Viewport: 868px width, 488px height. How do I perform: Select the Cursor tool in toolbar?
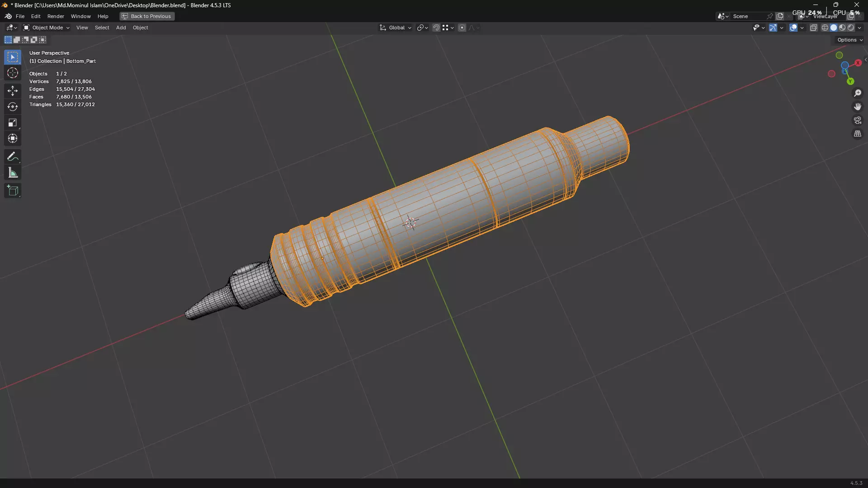[13, 73]
